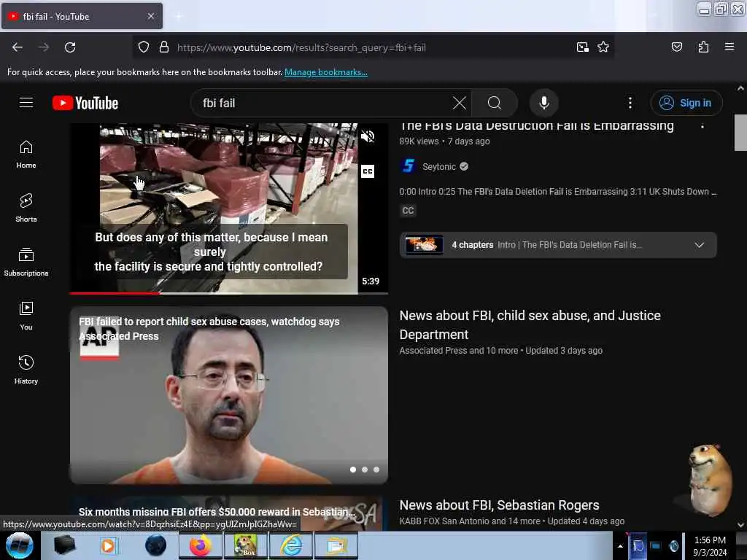Click the '89K views • 7 days ago' text
Screen dimensions: 747x560
444,141
